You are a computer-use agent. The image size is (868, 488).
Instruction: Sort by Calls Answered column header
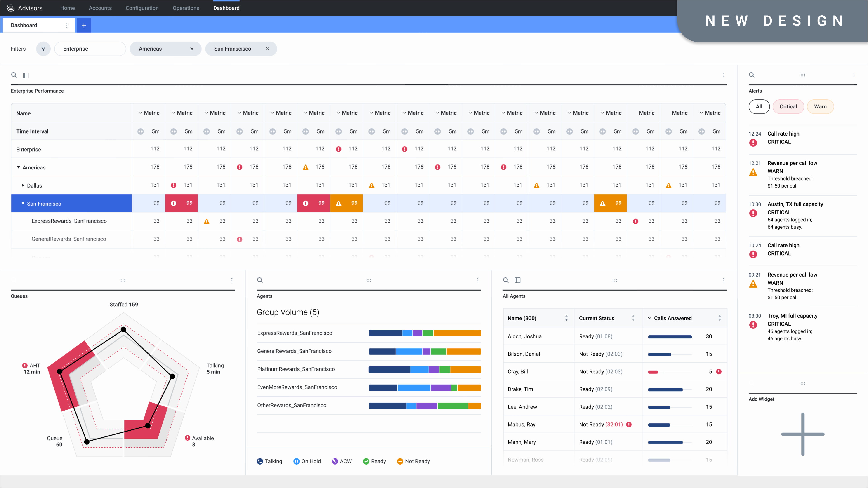click(x=672, y=318)
